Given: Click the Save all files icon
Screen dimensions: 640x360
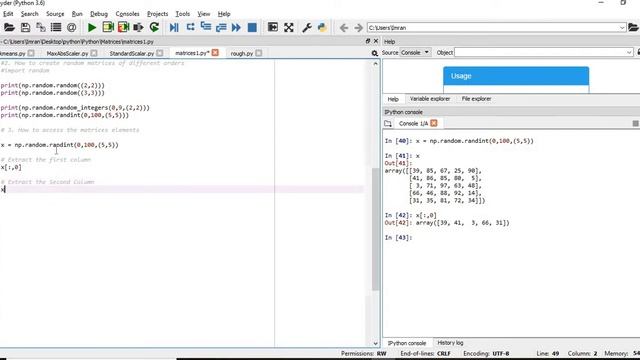Looking at the screenshot, I should click(41, 27).
